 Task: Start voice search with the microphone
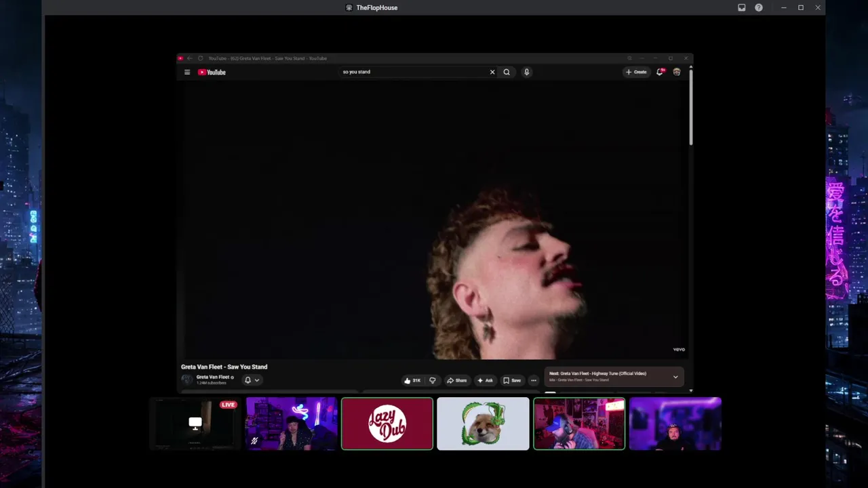tap(526, 72)
